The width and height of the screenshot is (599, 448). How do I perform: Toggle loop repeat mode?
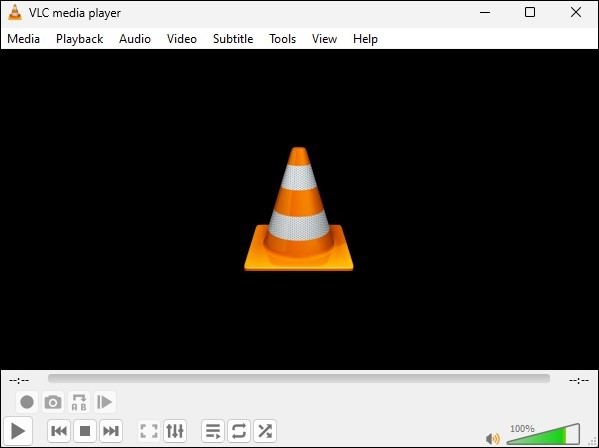click(x=239, y=431)
